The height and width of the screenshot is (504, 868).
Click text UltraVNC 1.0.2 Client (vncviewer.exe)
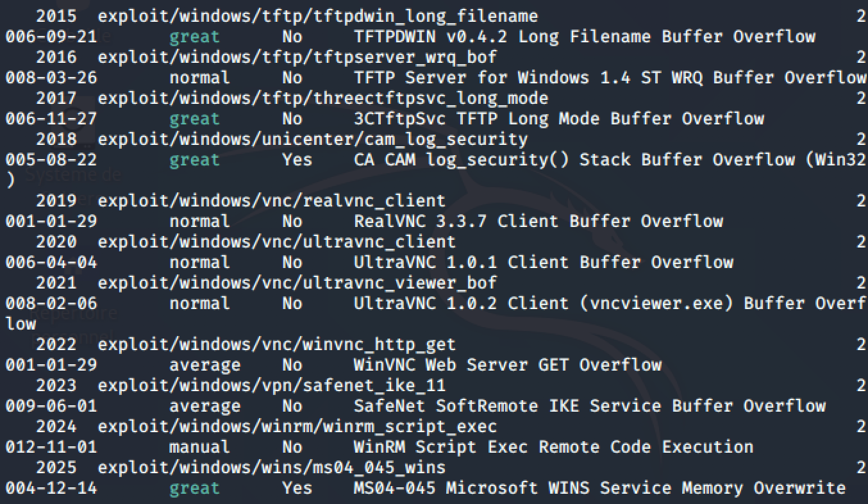point(544,303)
